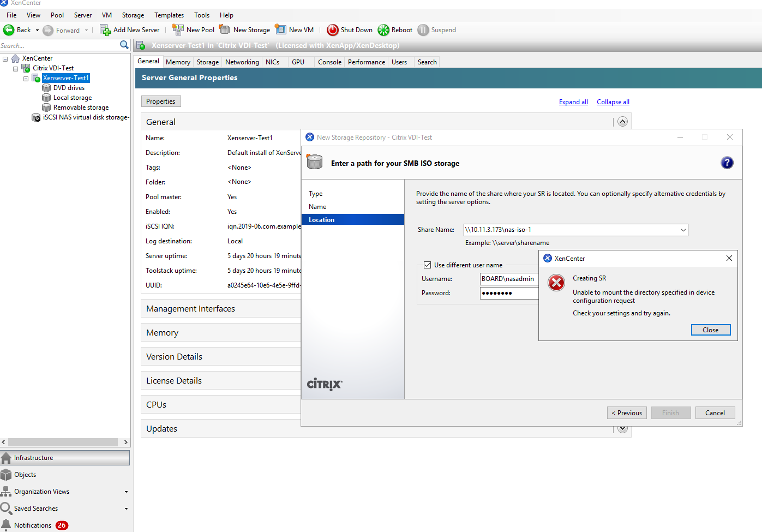
Task: Switch to the Performance tab
Action: pyautogui.click(x=367, y=62)
